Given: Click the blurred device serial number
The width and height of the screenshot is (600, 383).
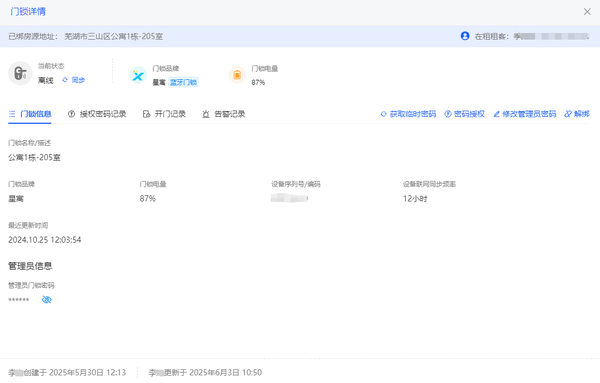Looking at the screenshot, I should pyautogui.click(x=289, y=198).
